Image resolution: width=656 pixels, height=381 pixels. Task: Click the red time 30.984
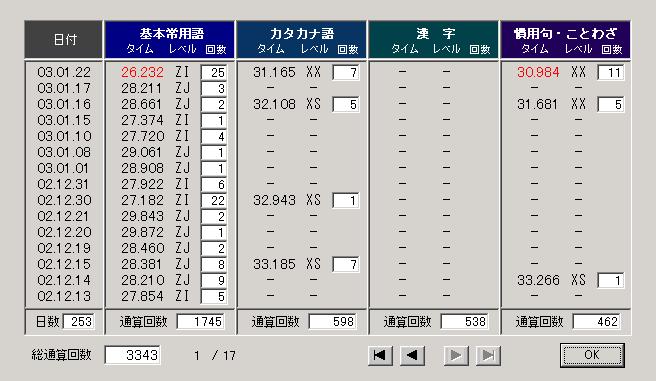(x=538, y=72)
